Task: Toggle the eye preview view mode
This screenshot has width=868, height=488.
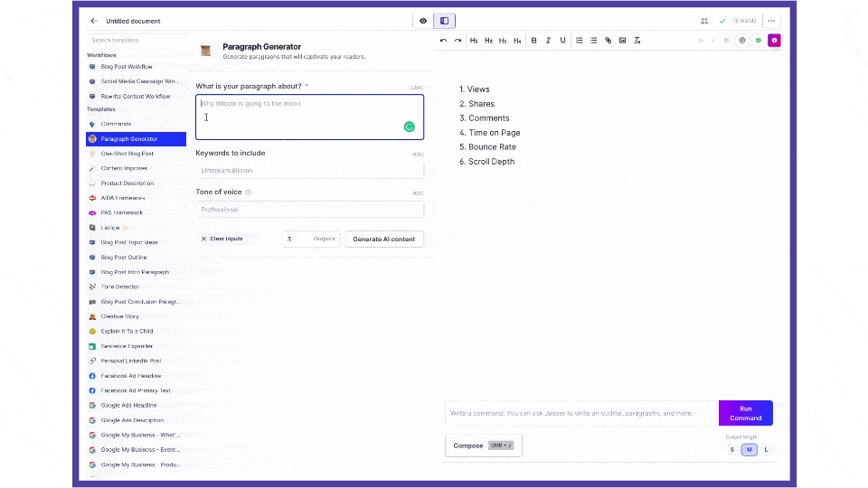Action: click(423, 21)
